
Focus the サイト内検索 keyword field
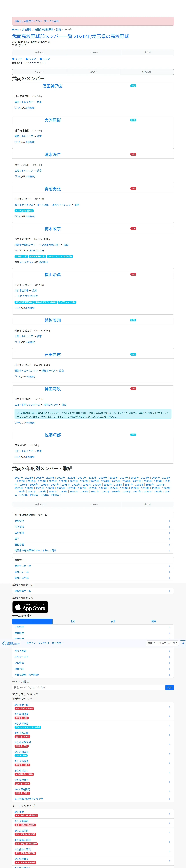tap(89, 687)
